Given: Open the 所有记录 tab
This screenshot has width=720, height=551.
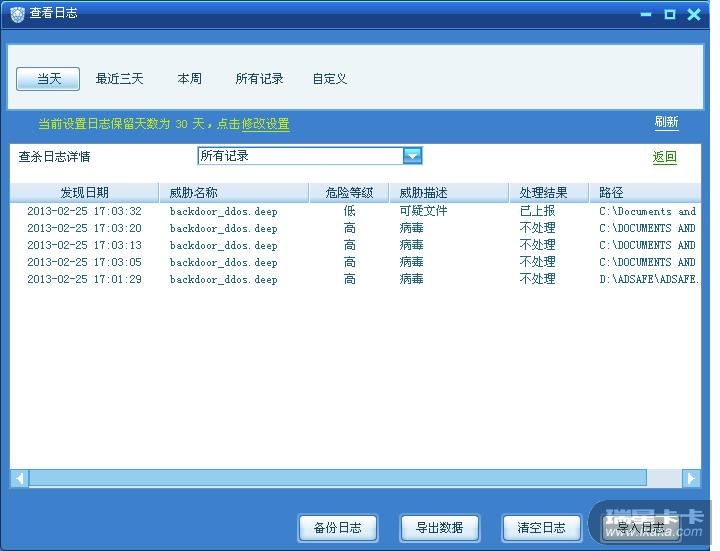Looking at the screenshot, I should (259, 79).
